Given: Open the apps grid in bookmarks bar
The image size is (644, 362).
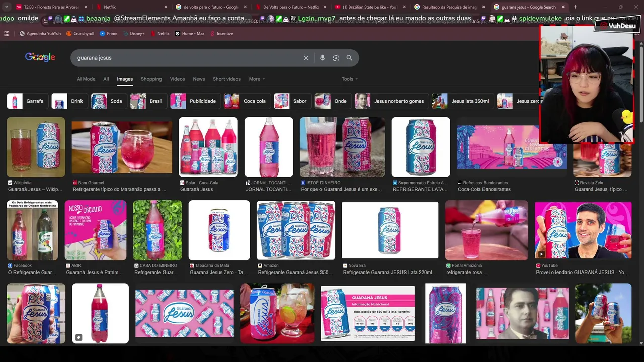Looking at the screenshot, I should point(7,34).
